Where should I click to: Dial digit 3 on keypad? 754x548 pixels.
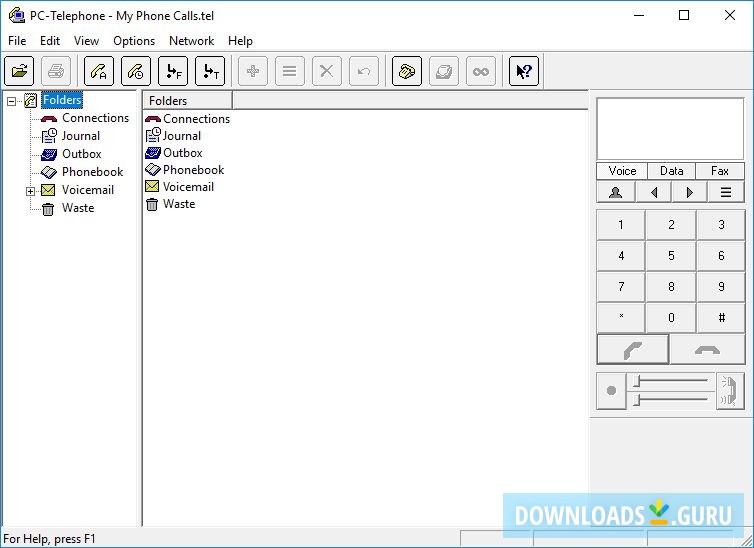[x=721, y=224]
